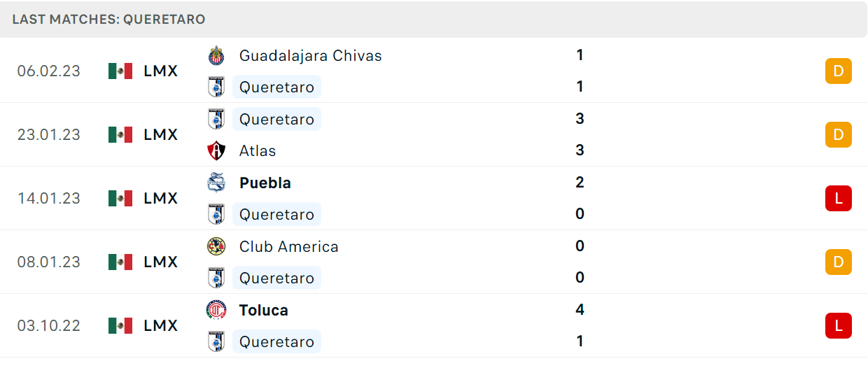Image resolution: width=868 pixels, height=375 pixels.
Task: Click the draw badge for the 06.02.23 match
Action: [839, 71]
